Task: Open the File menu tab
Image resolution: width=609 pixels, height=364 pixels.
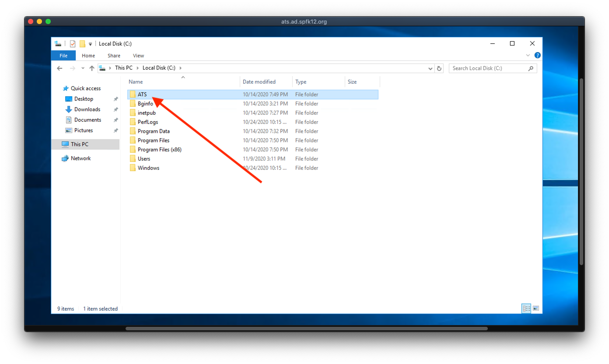Action: point(63,56)
